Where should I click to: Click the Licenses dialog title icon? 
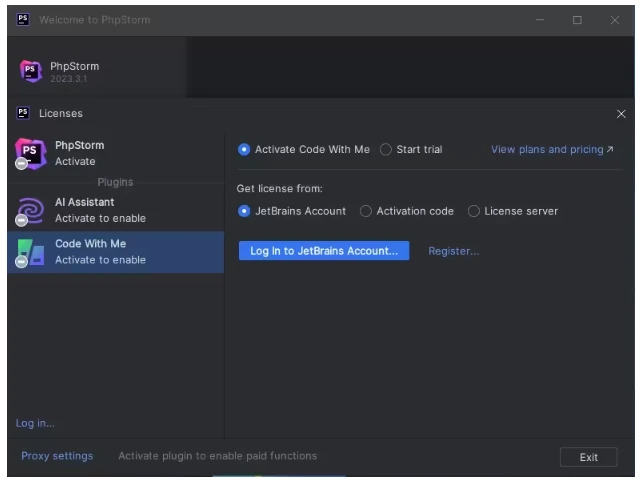[22, 113]
